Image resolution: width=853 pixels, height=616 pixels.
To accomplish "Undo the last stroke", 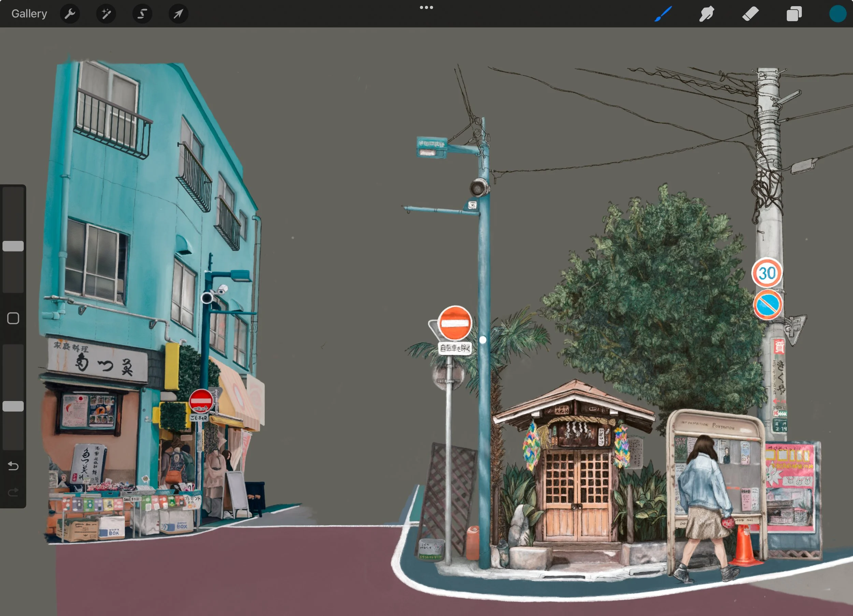I will point(13,466).
